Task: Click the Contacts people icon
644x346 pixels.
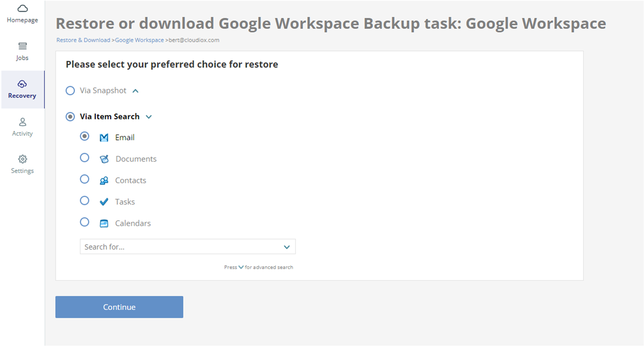Action: point(104,181)
